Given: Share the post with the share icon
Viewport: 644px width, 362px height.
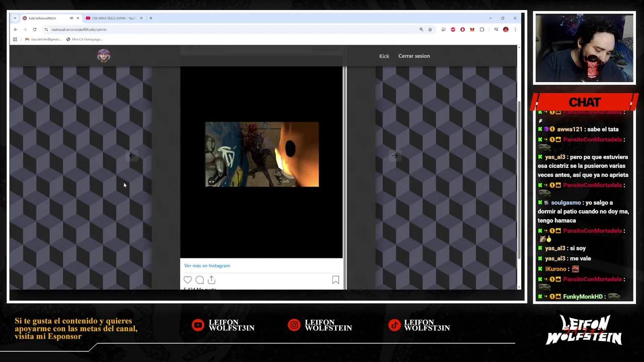Looking at the screenshot, I should 211,280.
